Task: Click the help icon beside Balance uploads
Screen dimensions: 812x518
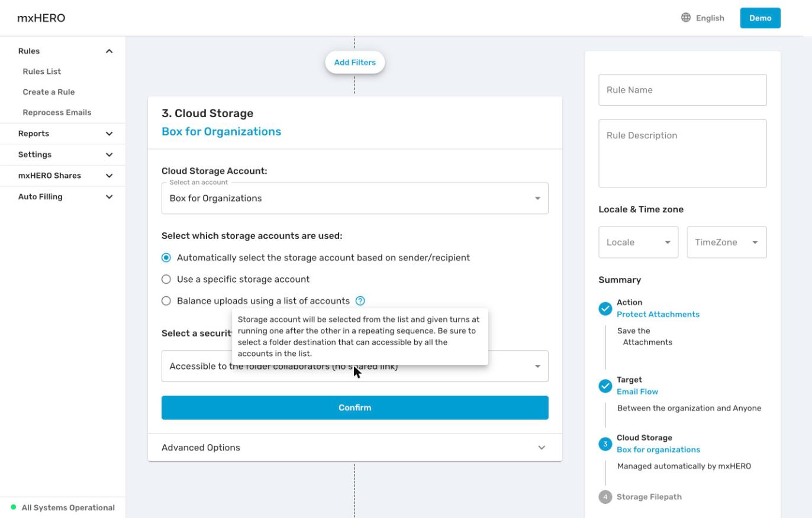Action: (360, 301)
